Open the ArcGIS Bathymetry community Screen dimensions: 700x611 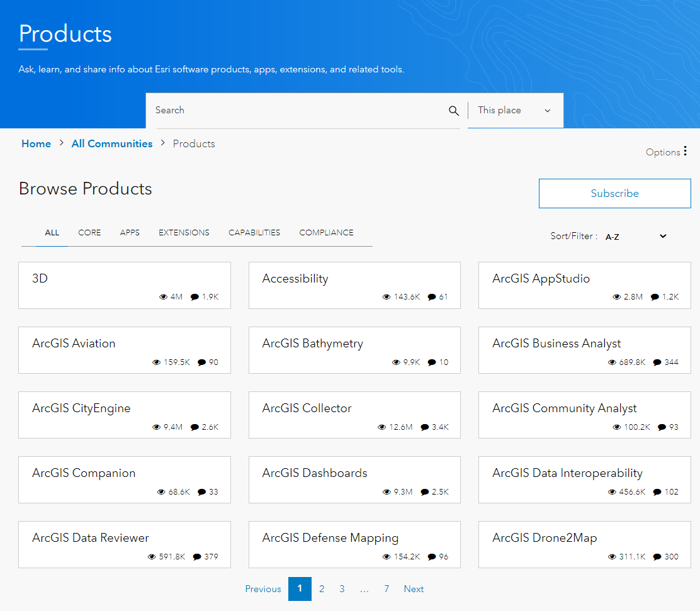(312, 344)
